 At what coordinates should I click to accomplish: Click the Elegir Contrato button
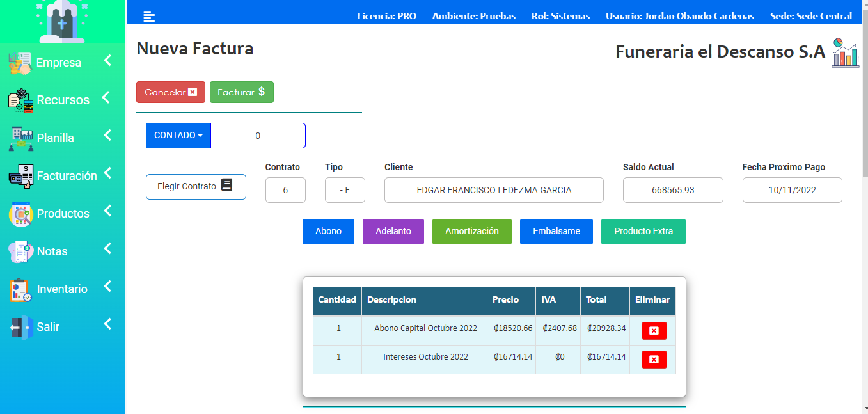coord(196,187)
